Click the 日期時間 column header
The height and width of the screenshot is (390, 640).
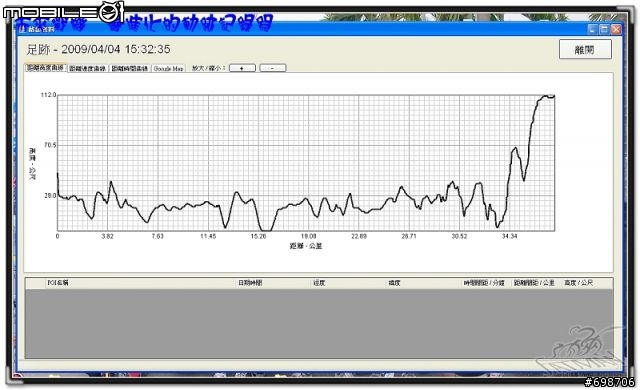(251, 283)
